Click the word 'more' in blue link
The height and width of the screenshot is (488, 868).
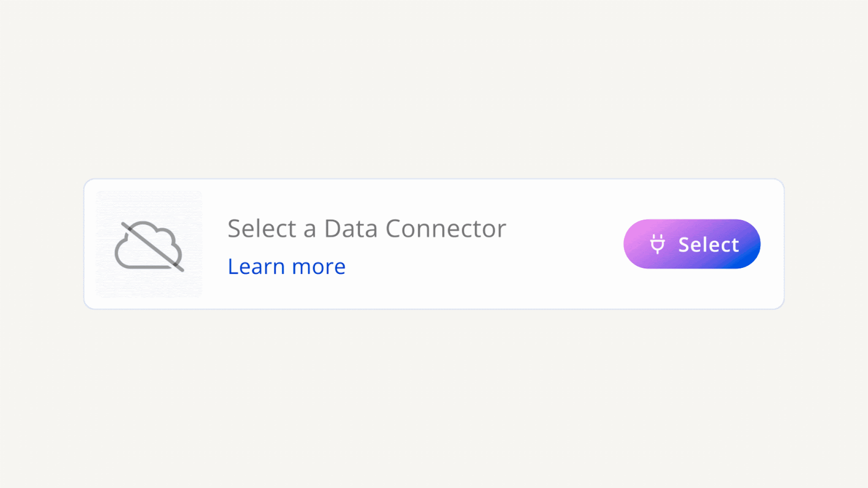(x=318, y=268)
